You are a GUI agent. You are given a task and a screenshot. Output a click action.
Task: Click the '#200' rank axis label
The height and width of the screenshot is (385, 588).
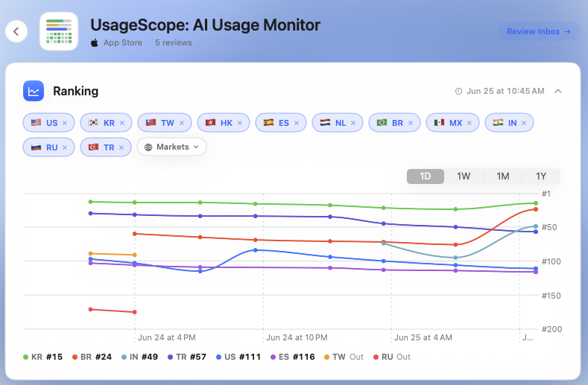click(551, 329)
